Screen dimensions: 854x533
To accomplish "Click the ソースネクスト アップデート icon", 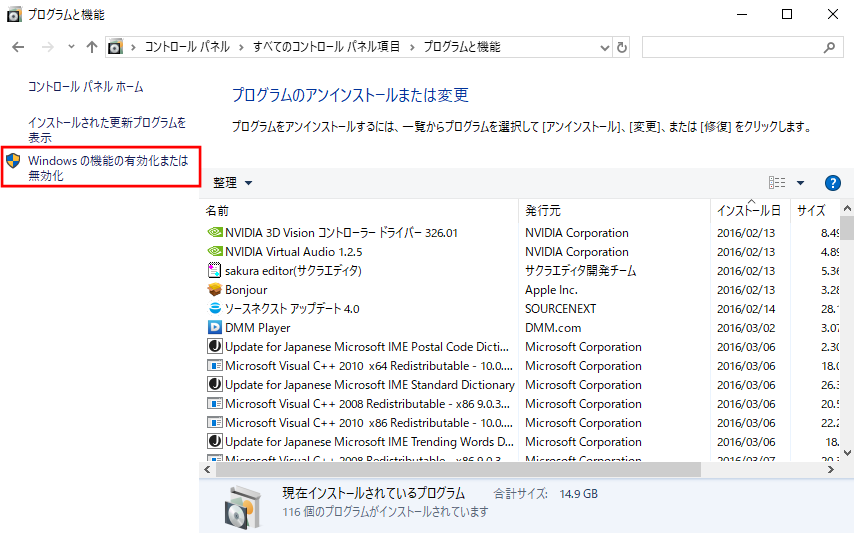I will coord(215,308).
